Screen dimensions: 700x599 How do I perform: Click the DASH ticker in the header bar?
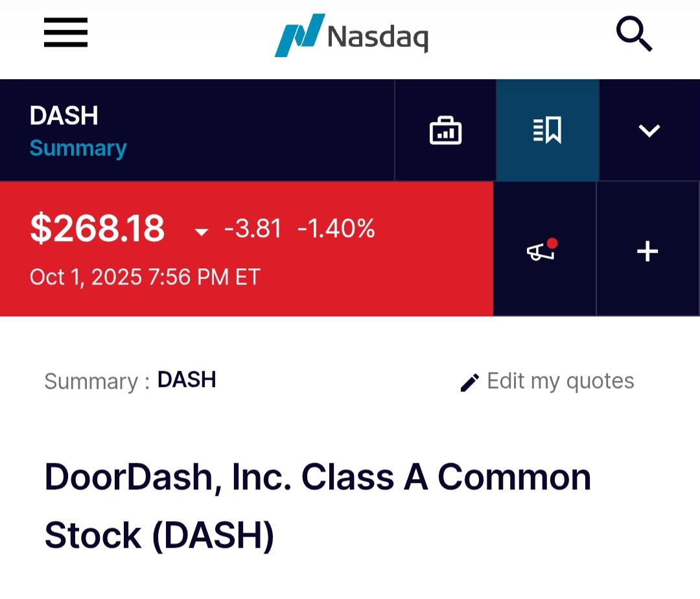pos(64,116)
